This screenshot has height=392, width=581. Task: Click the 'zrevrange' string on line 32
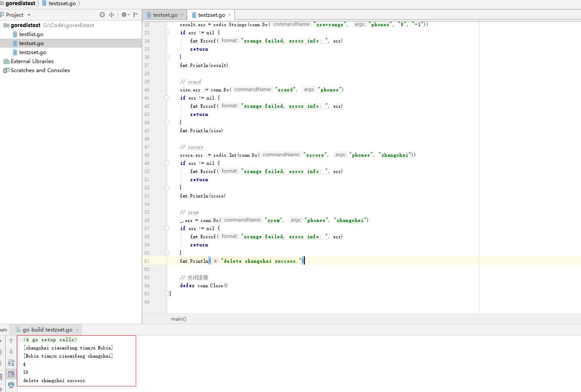tap(330, 24)
